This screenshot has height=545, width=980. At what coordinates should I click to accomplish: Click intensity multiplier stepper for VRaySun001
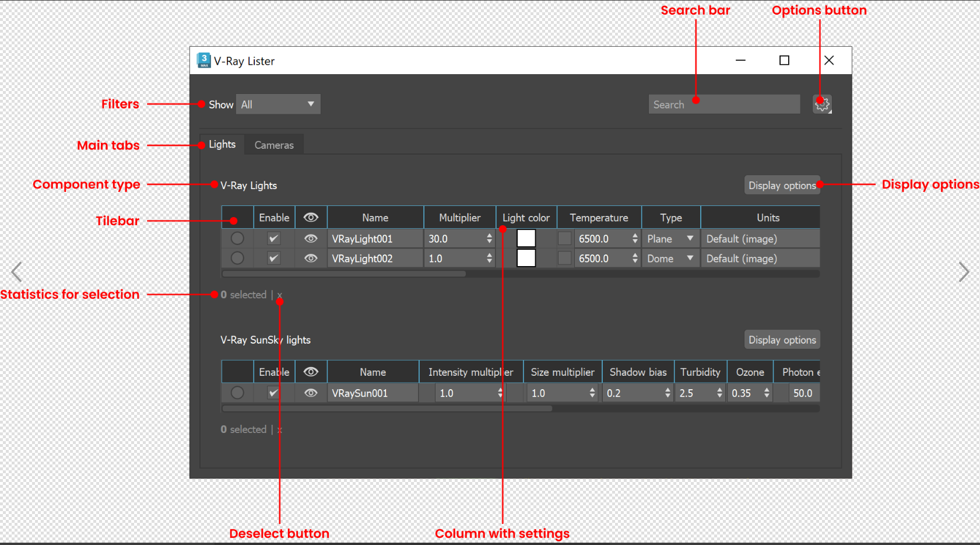[500, 393]
